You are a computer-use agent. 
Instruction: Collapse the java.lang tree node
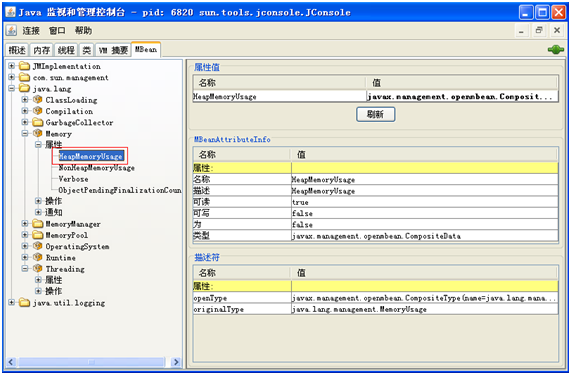[x=12, y=88]
